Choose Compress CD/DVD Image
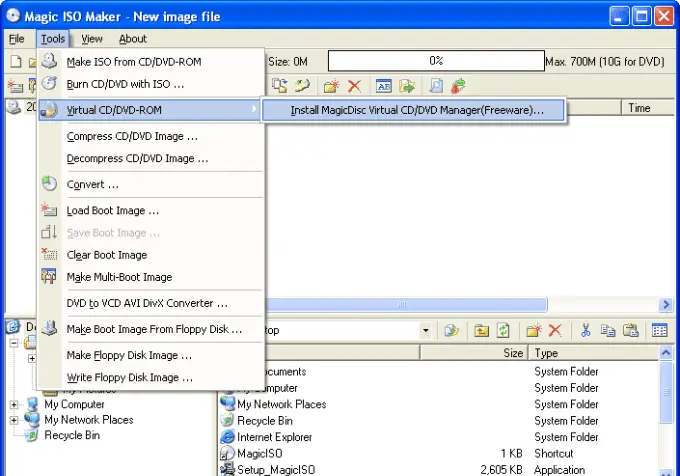 151,137
